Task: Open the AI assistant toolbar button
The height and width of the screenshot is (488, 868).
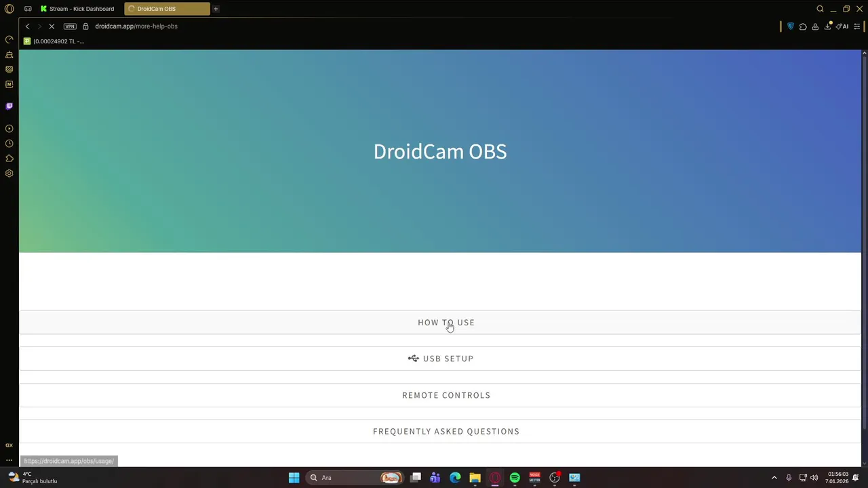Action: pos(842,26)
